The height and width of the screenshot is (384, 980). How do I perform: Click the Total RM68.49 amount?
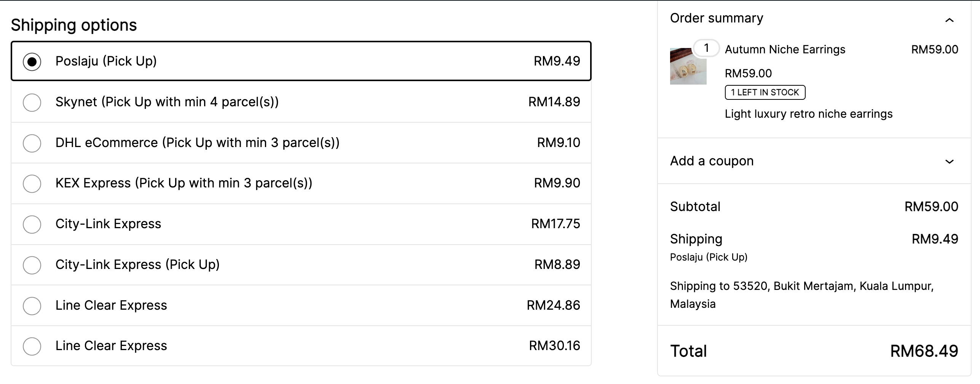[924, 351]
